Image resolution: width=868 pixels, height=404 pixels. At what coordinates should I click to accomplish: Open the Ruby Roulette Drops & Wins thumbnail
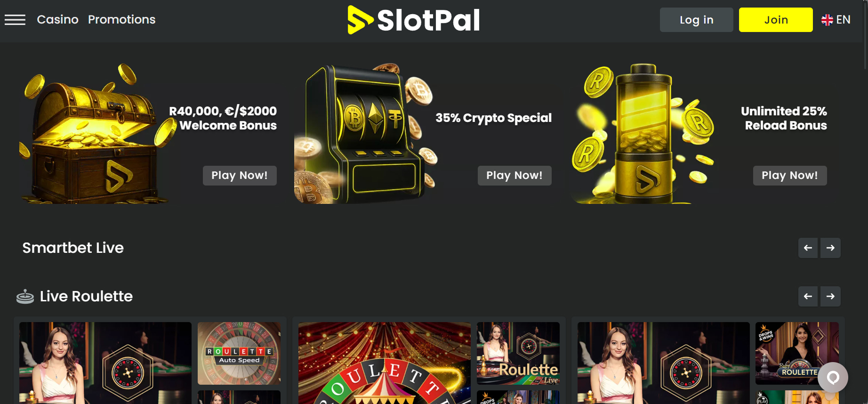pyautogui.click(x=797, y=353)
